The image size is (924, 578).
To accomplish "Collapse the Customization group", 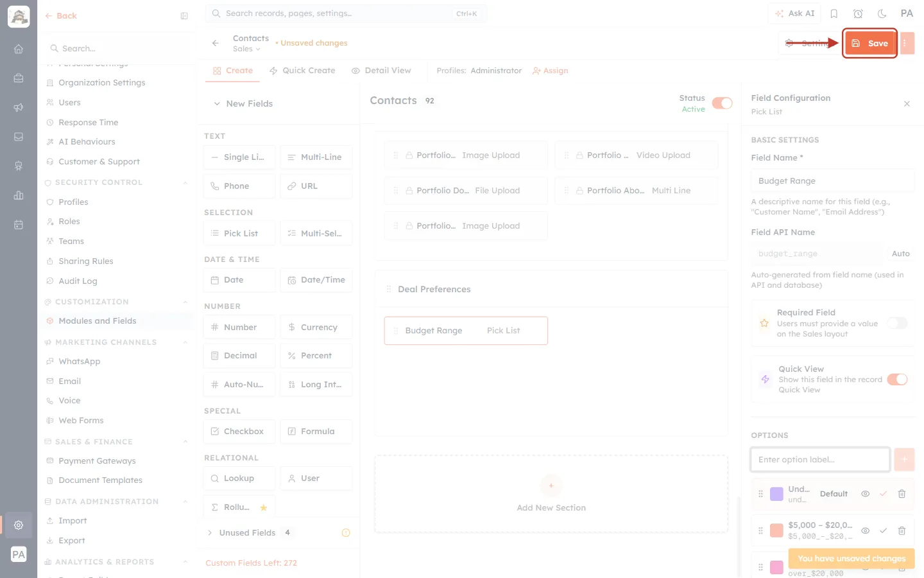I will pyautogui.click(x=185, y=302).
